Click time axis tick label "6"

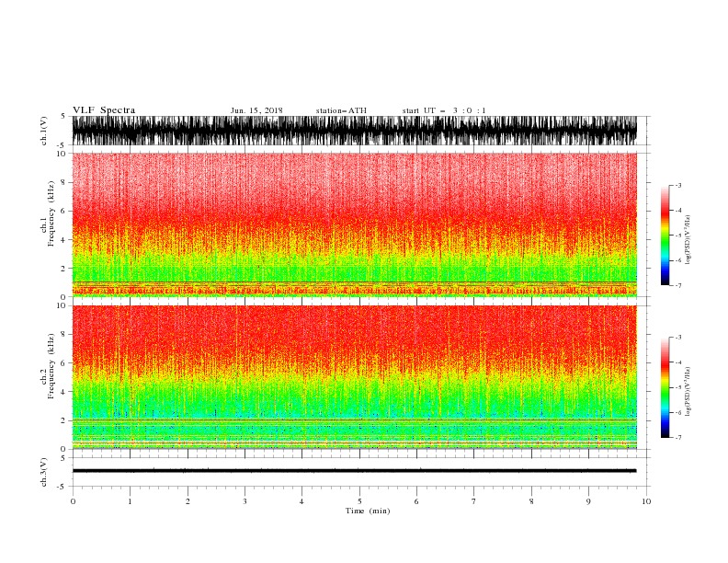[416, 501]
